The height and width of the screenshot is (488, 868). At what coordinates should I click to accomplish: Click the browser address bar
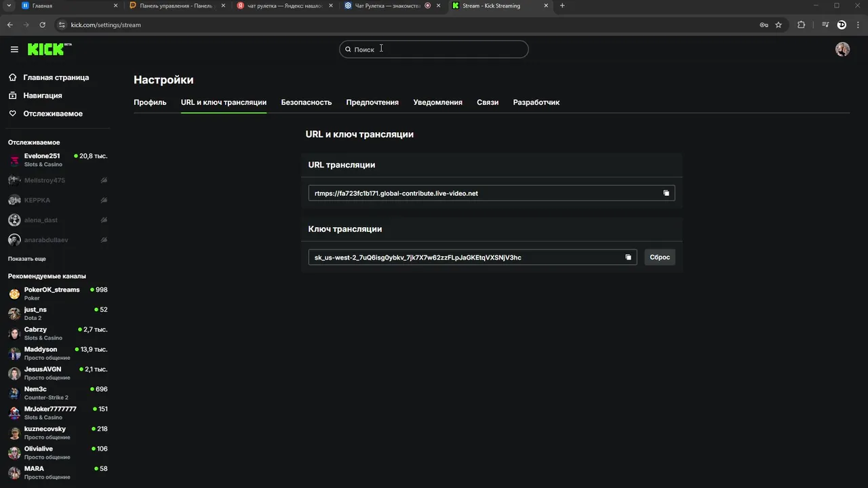coord(407,24)
